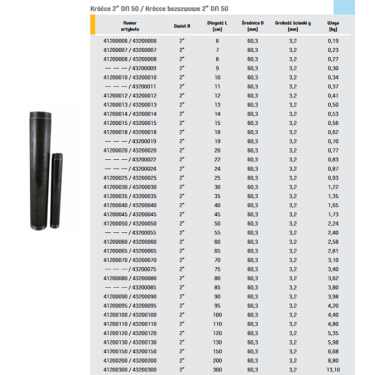The height and width of the screenshot is (375, 375).
Task: Select article number 41200012 / 43200012
Action: pyautogui.click(x=130, y=96)
